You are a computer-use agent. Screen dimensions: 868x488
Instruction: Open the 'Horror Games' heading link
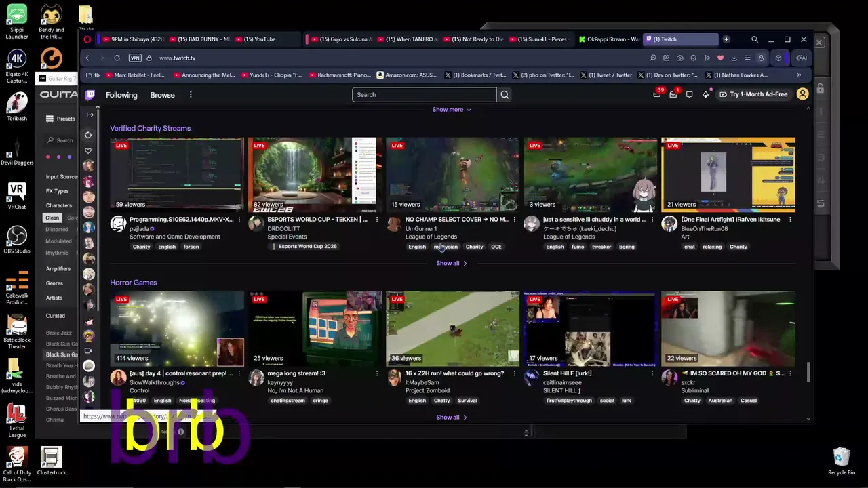[133, 283]
